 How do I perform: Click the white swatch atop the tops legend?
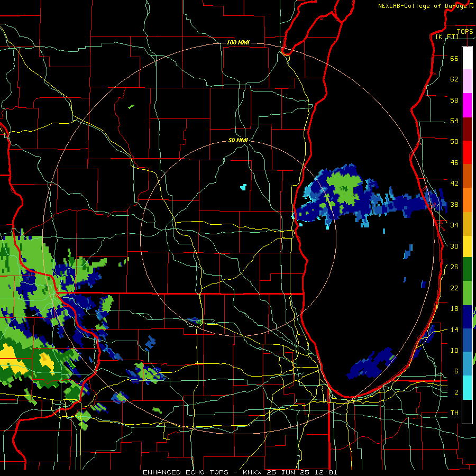point(467,58)
